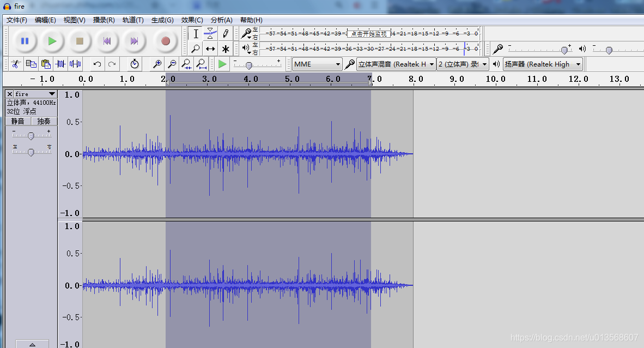Pause playback with the Pause button

25,41
